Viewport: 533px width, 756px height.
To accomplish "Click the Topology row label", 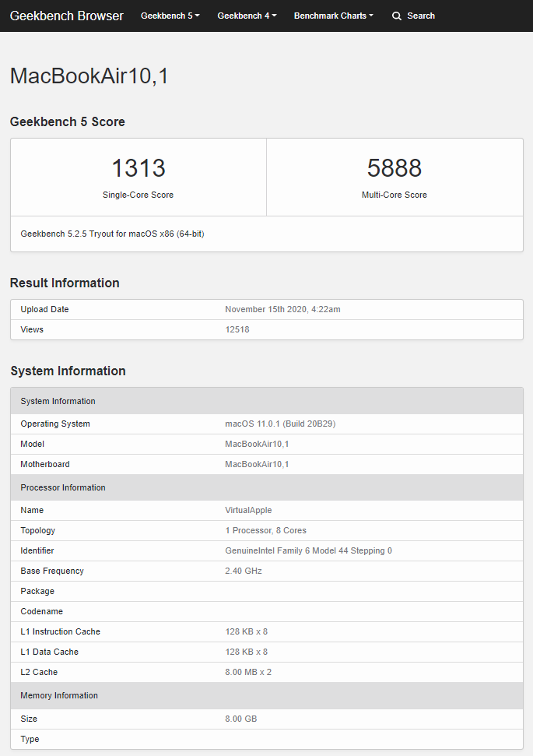I will pos(37,530).
